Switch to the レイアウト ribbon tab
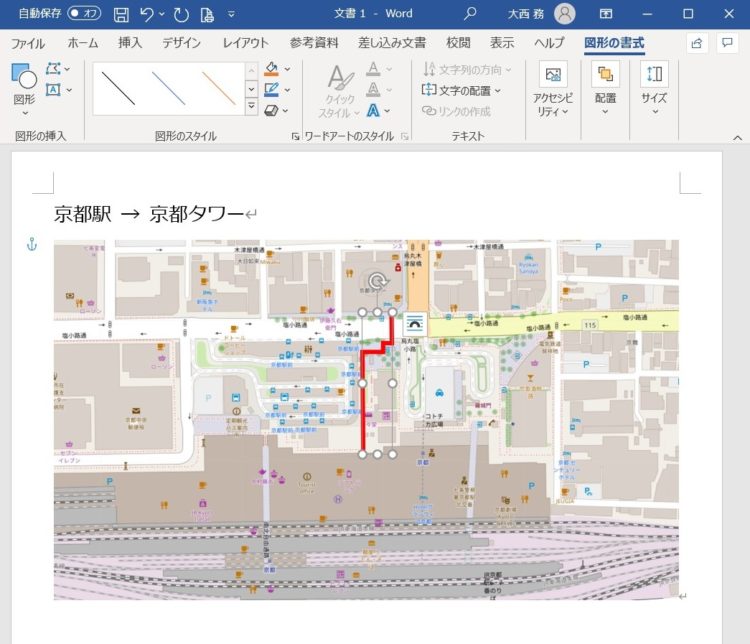The image size is (750, 644). [x=245, y=43]
